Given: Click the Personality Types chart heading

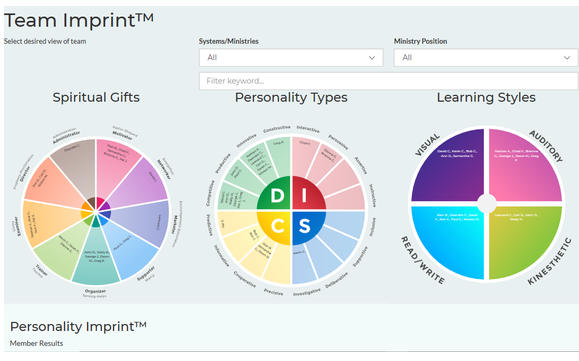Looking at the screenshot, I should coord(291,97).
